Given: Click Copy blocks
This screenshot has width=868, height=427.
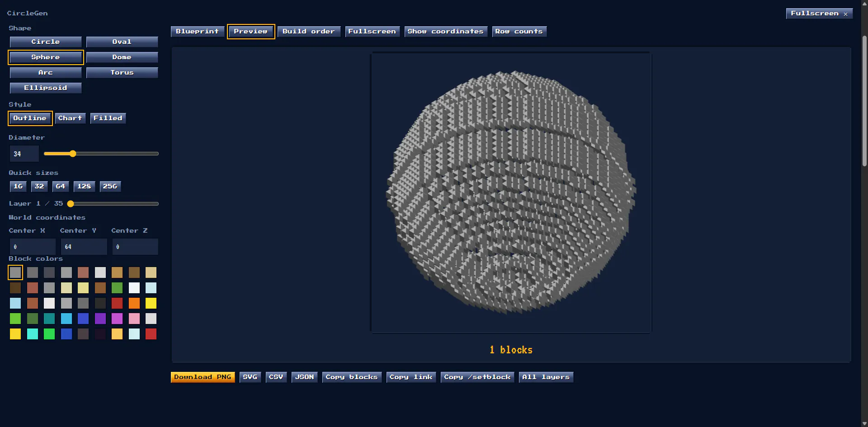Looking at the screenshot, I should 352,377.
